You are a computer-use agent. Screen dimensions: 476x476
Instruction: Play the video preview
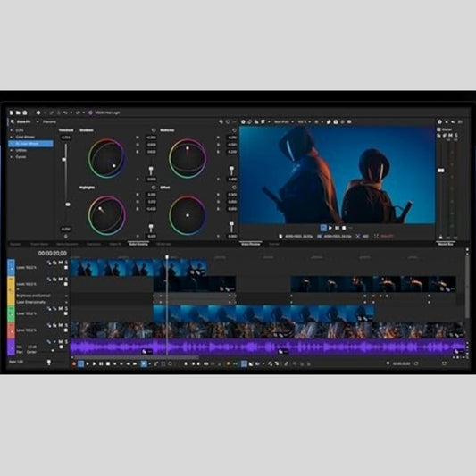330,228
